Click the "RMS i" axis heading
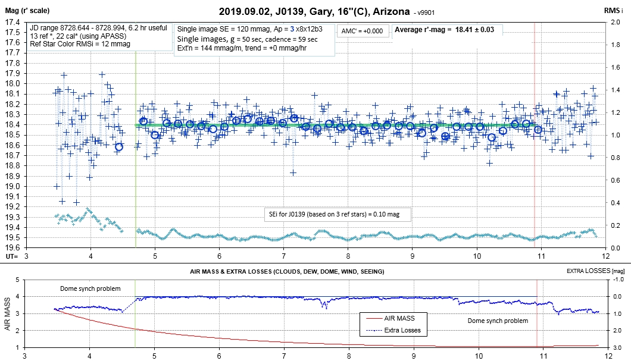The width and height of the screenshot is (631, 364). [613, 11]
